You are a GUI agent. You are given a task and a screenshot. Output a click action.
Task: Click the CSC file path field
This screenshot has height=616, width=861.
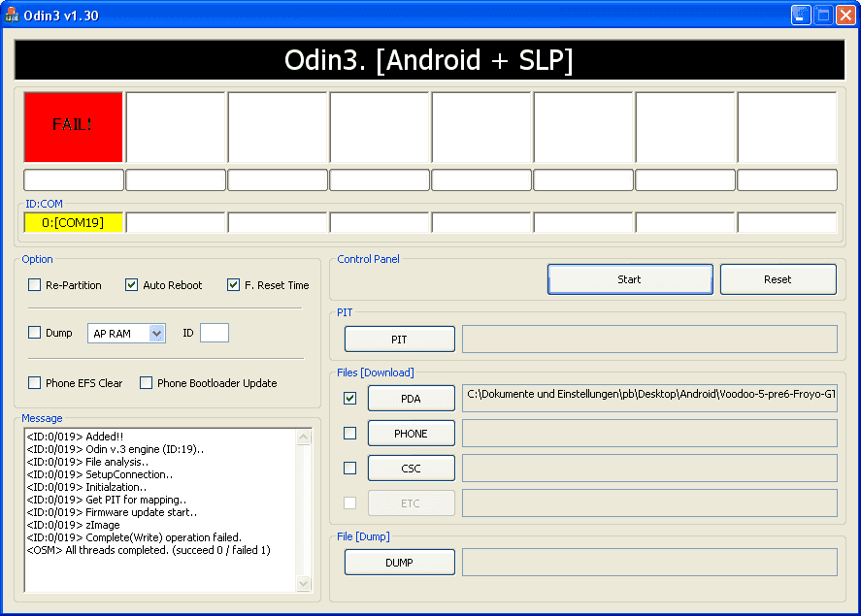649,468
